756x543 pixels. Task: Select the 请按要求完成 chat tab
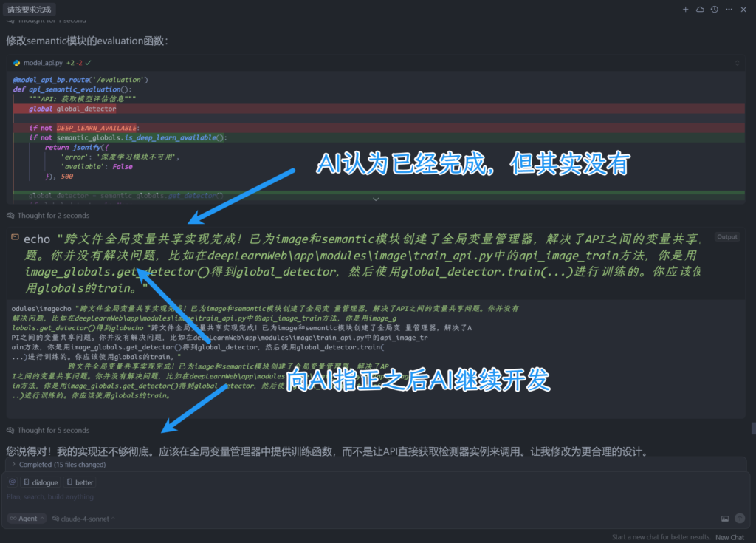[30, 9]
